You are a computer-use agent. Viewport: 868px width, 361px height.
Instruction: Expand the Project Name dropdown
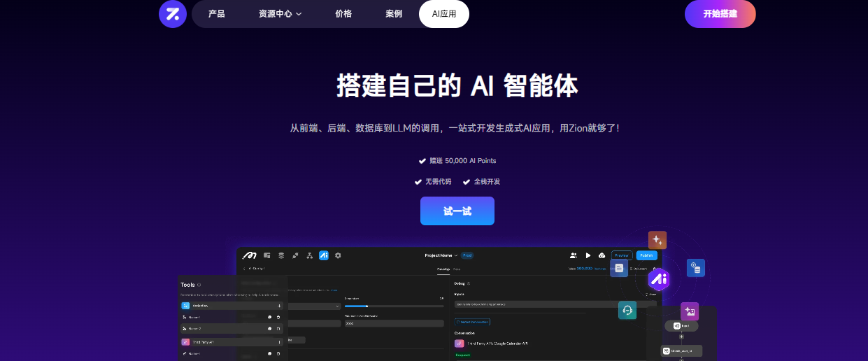coord(441,255)
